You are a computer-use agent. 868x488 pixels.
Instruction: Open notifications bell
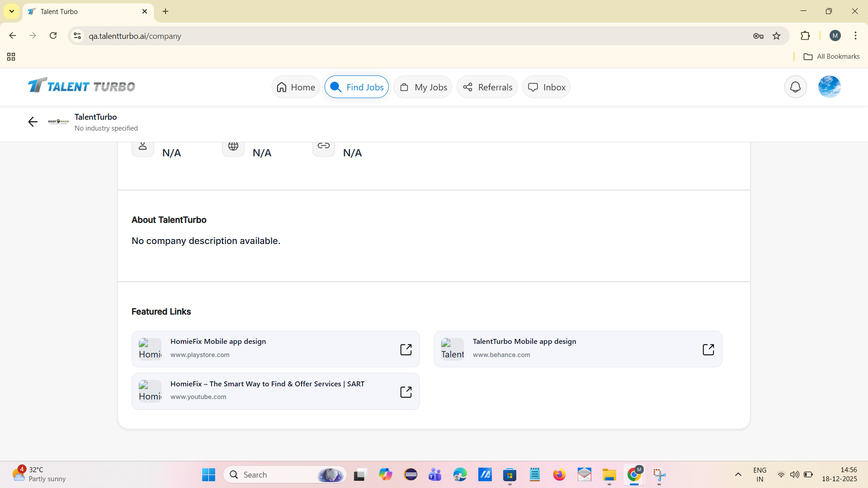click(796, 87)
